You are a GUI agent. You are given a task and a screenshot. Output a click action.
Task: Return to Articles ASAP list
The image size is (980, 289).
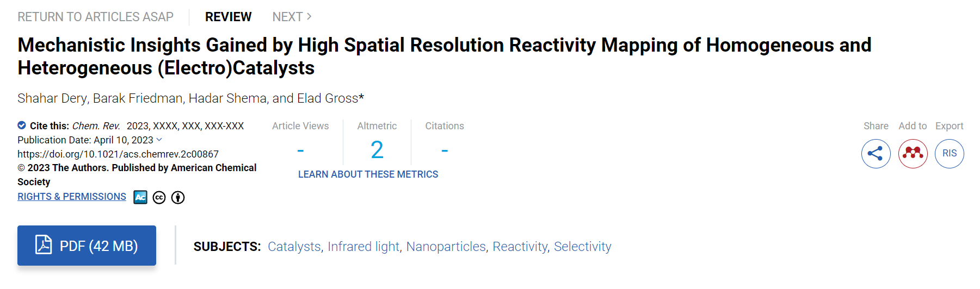[95, 17]
